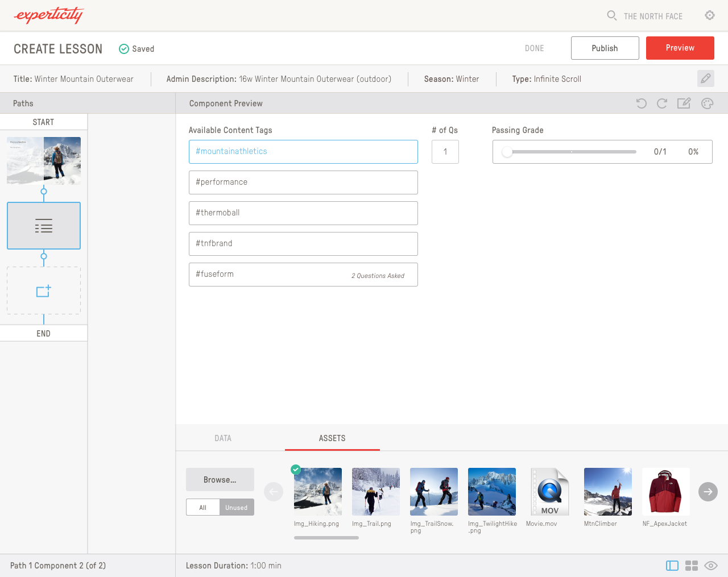Image resolution: width=728 pixels, height=577 pixels.
Task: Undo last change in Component Preview
Action: [x=642, y=103]
